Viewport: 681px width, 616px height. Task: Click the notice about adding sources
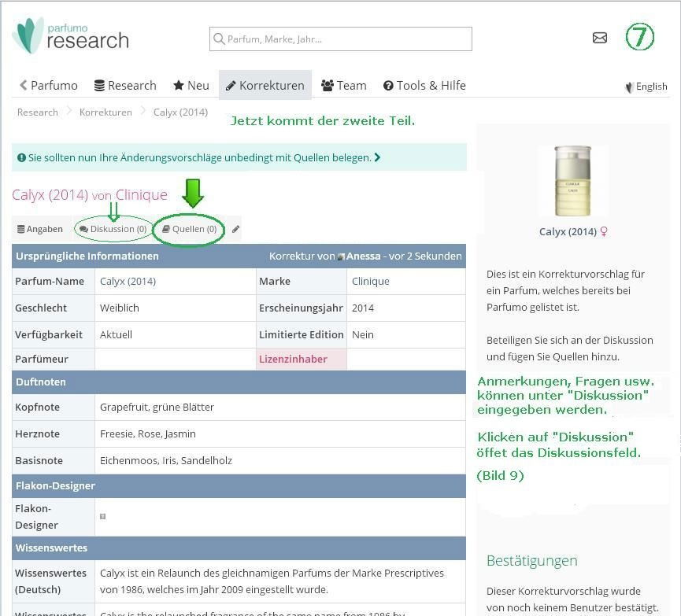click(239, 157)
